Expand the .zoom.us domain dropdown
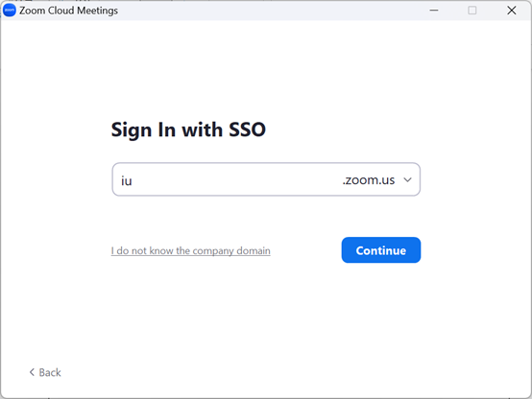The height and width of the screenshot is (399, 532). pyautogui.click(x=407, y=179)
